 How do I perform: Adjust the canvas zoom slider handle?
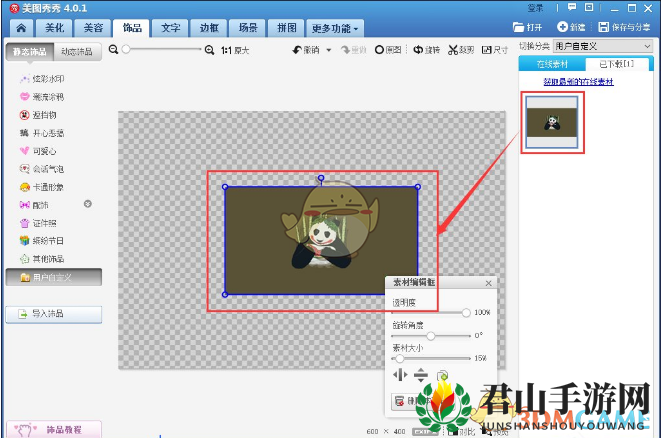point(126,49)
